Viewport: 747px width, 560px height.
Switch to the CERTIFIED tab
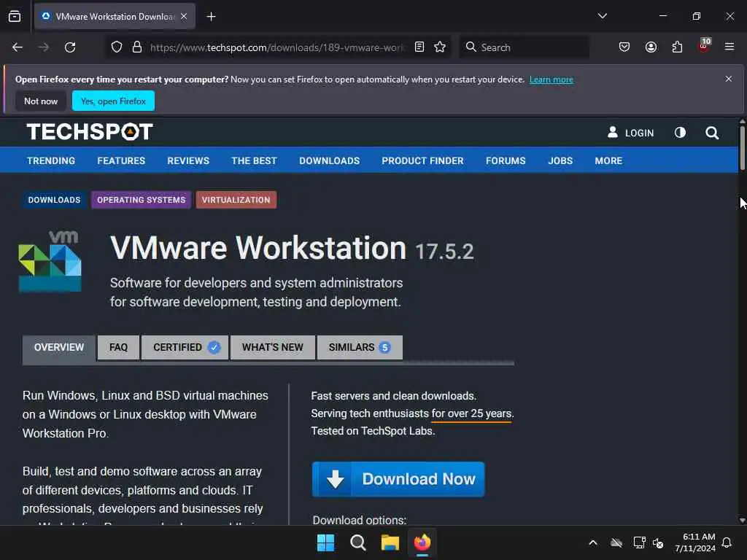(185, 348)
